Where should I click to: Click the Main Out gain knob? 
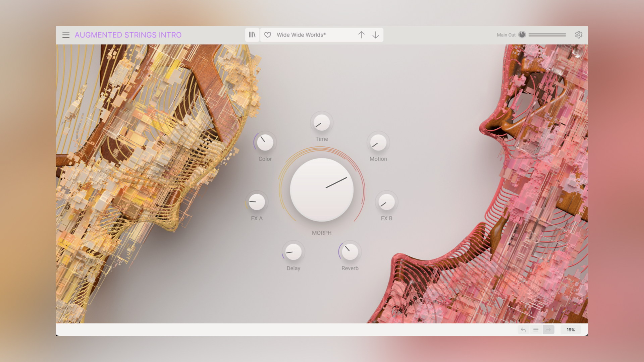point(522,35)
